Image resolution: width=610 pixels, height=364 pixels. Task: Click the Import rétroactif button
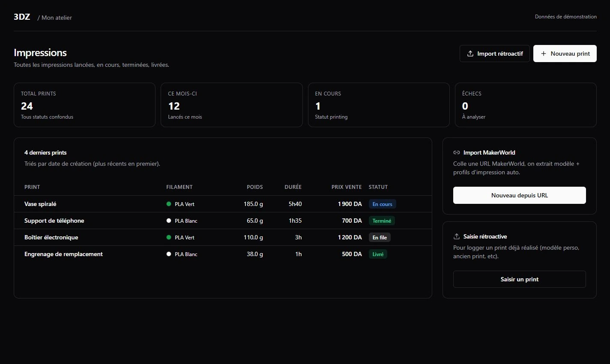(x=495, y=54)
